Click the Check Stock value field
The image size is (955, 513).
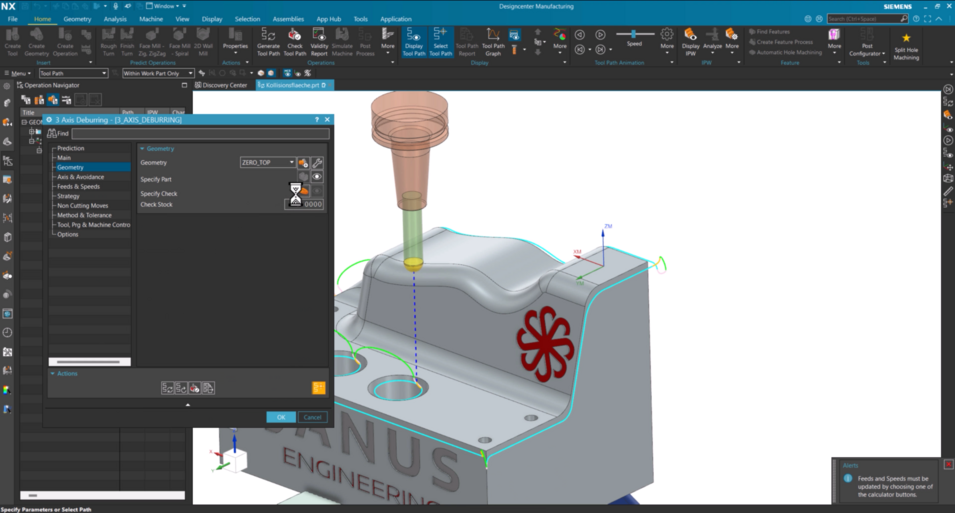[304, 205]
